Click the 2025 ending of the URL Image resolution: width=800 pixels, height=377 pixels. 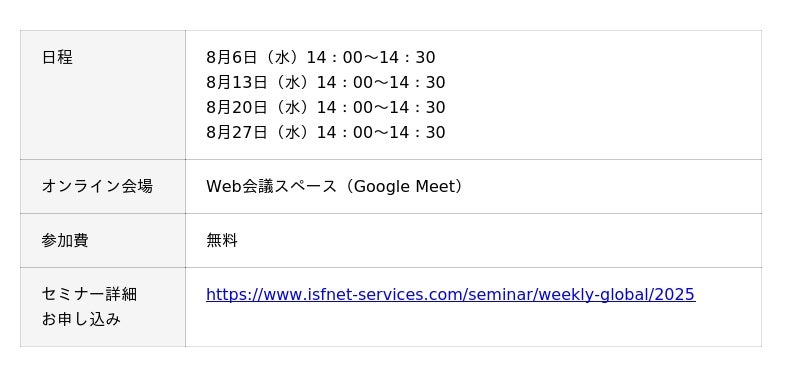pyautogui.click(x=673, y=294)
